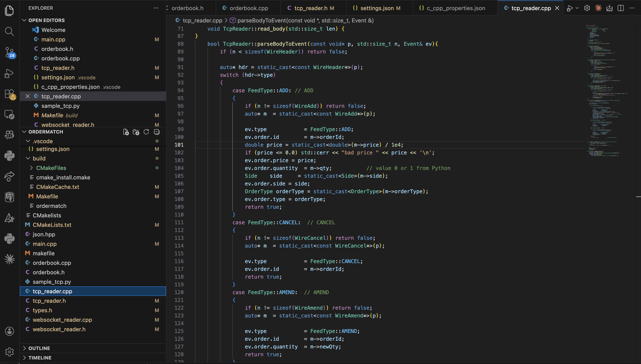Open the Run and Debug view
This screenshot has height=364, width=641.
(x=9, y=73)
